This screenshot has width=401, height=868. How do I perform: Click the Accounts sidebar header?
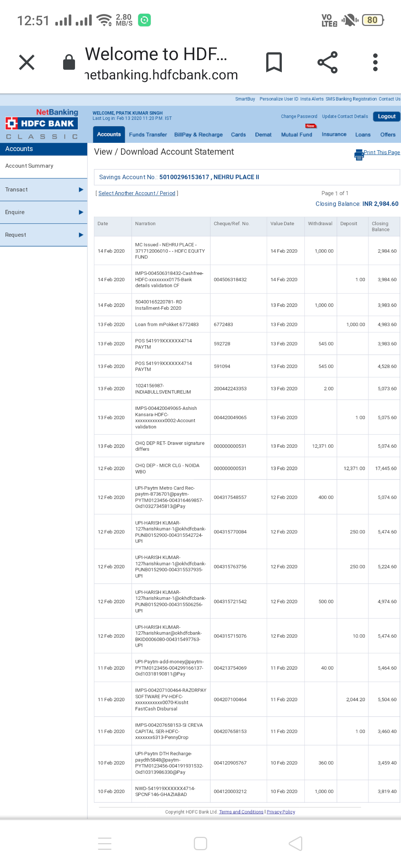click(x=43, y=149)
